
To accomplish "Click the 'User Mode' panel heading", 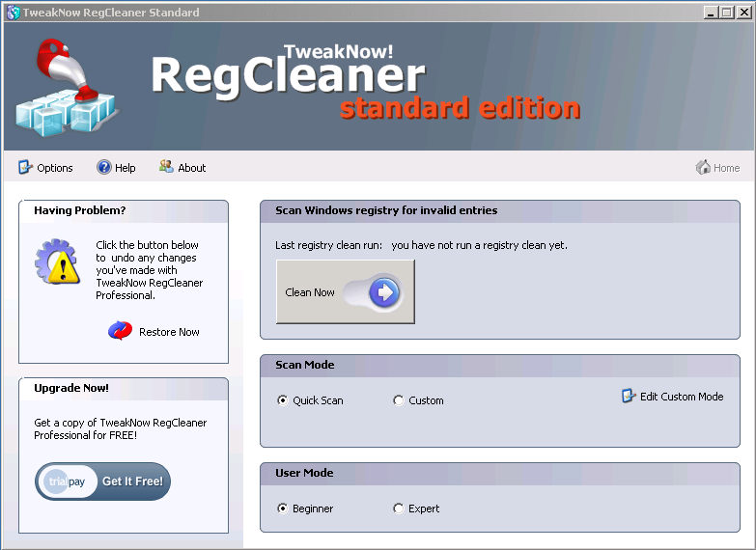I will [305, 473].
